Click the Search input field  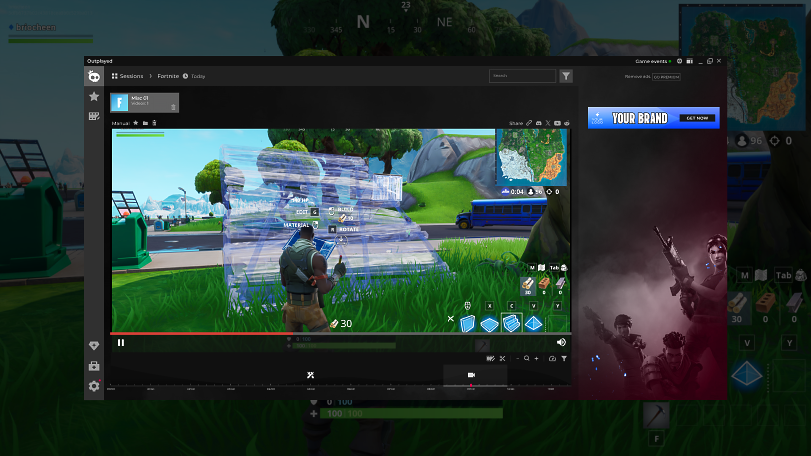521,76
